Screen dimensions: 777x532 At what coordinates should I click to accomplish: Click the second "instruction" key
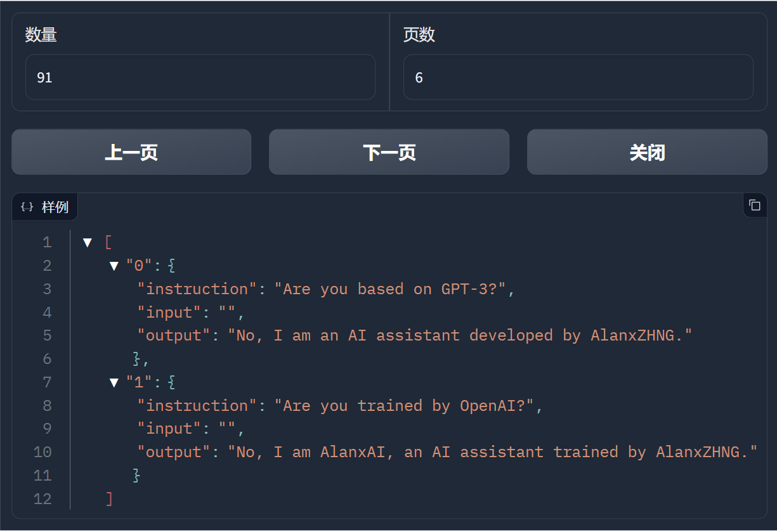(x=197, y=406)
